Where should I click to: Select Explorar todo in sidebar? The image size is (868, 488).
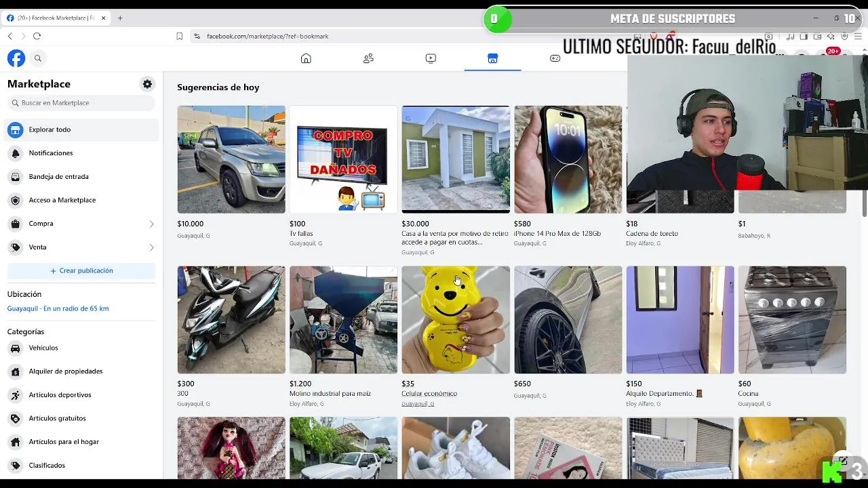81,129
